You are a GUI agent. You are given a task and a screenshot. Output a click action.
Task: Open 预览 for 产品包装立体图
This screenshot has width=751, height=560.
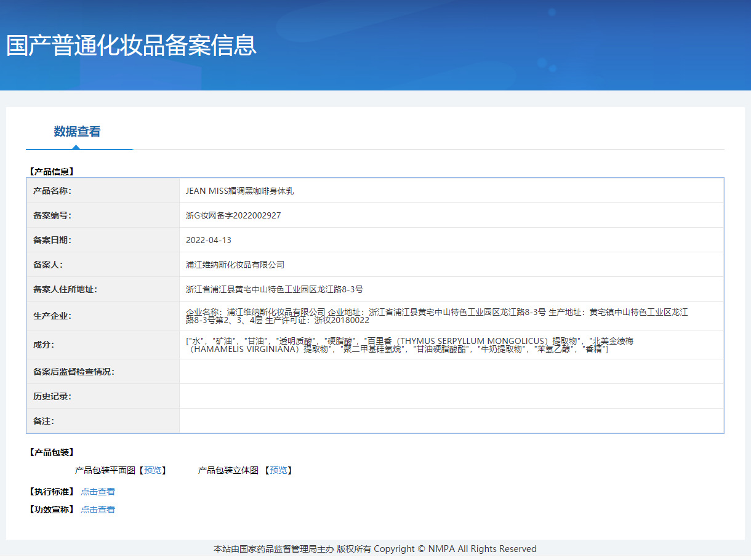tap(278, 470)
